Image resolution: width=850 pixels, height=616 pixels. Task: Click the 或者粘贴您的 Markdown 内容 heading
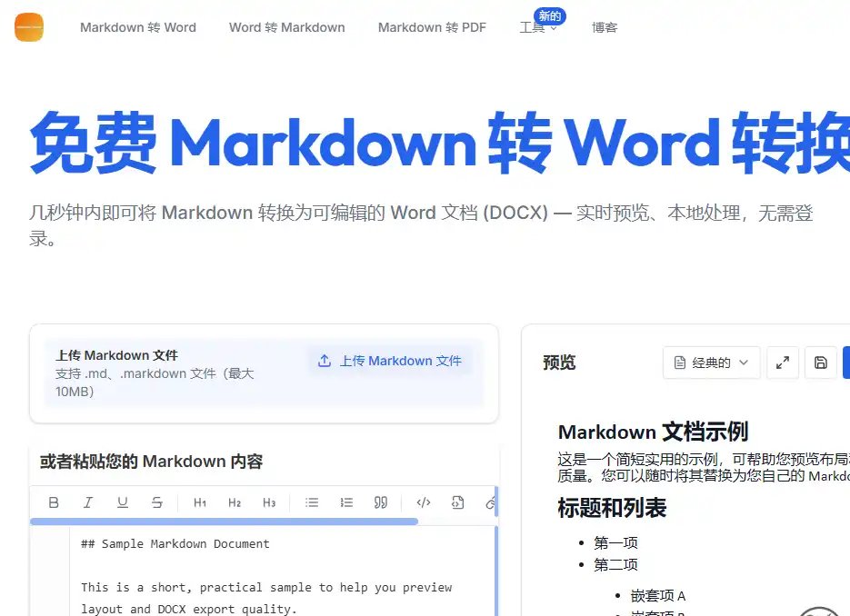coord(151,462)
